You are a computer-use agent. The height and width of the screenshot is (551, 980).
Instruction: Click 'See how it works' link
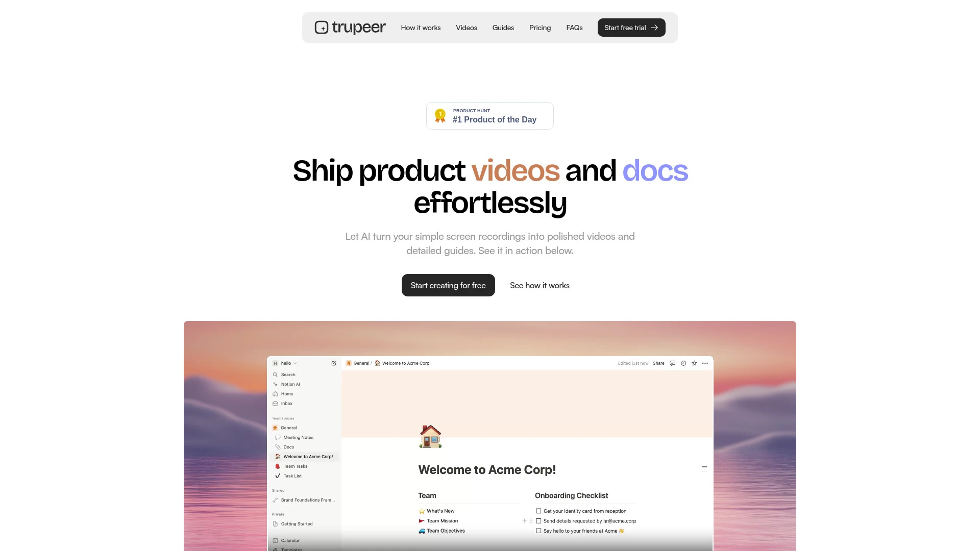pos(539,285)
